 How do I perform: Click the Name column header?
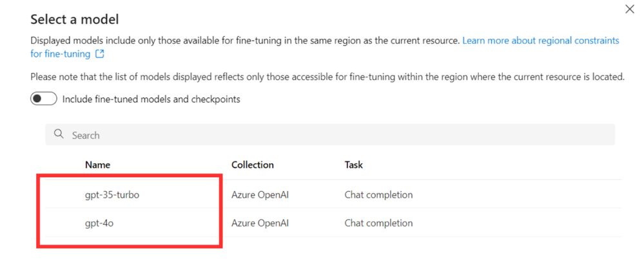tap(98, 165)
